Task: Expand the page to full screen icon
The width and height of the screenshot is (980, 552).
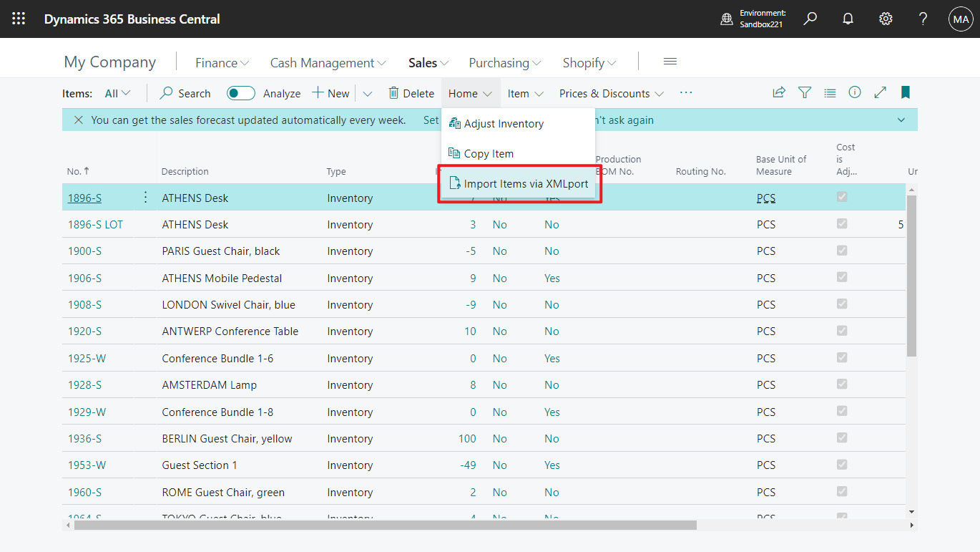Action: (x=880, y=92)
